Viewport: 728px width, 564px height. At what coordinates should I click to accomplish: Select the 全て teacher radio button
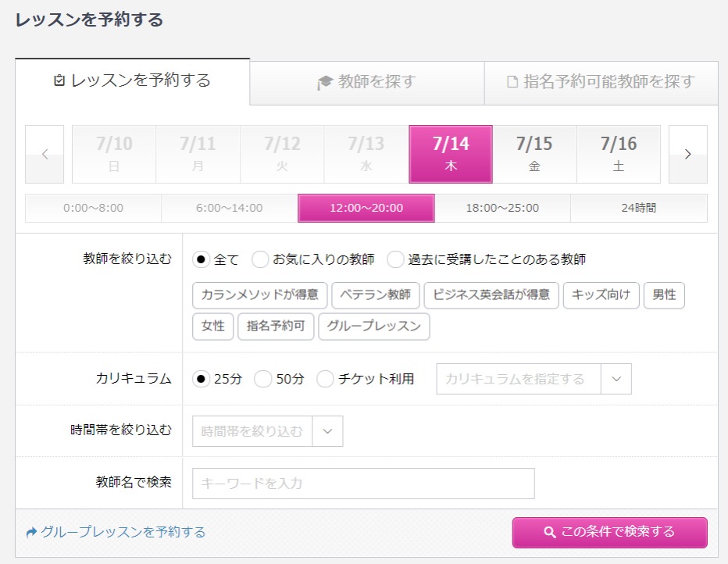(x=202, y=259)
